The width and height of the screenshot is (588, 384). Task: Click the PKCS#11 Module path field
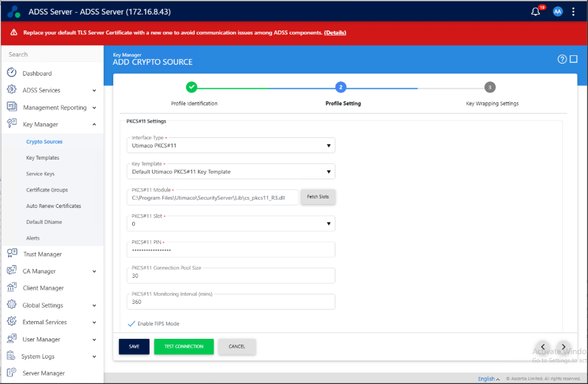tap(213, 198)
